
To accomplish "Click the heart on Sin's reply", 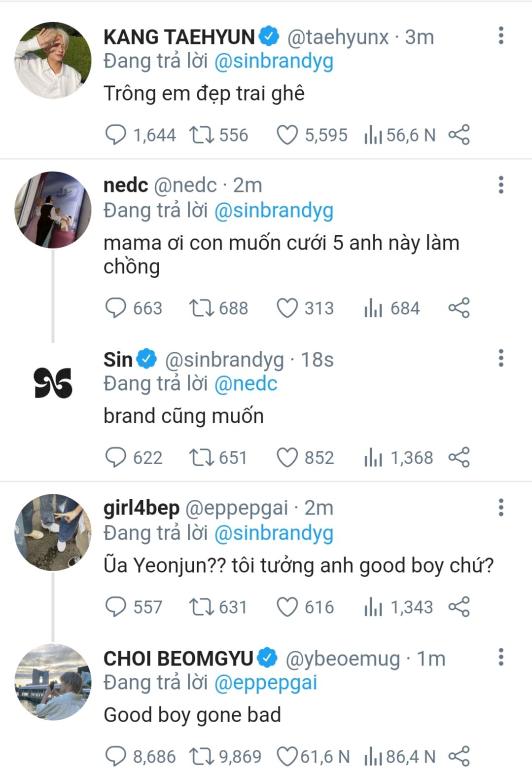I will pyautogui.click(x=287, y=457).
